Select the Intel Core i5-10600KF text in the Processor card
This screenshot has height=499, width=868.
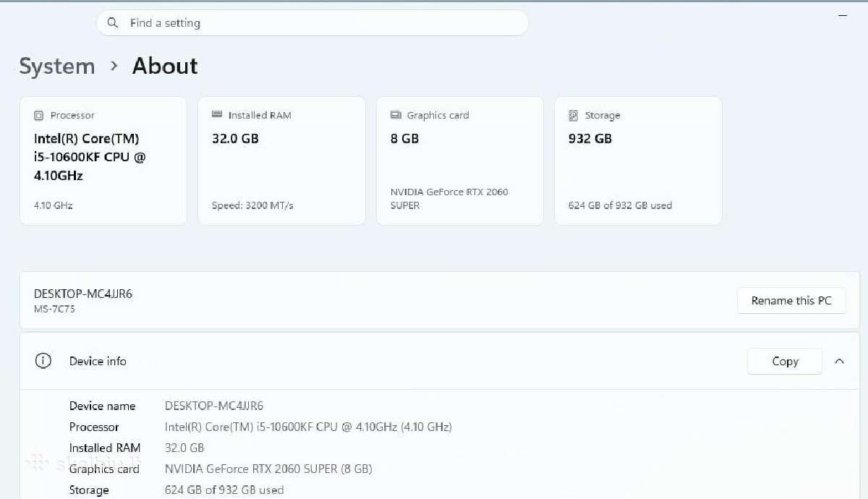90,157
